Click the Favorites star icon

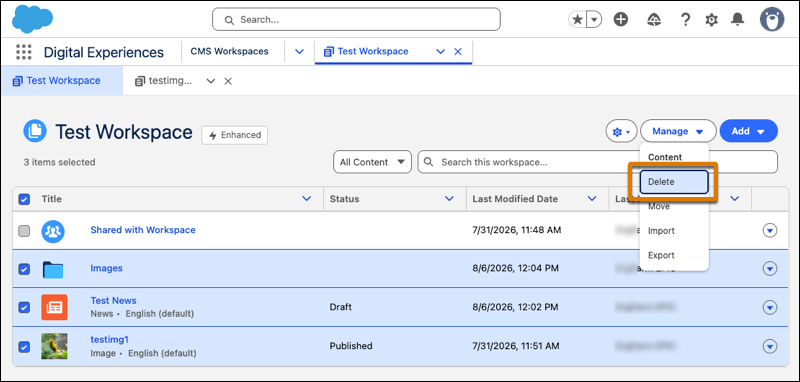578,20
